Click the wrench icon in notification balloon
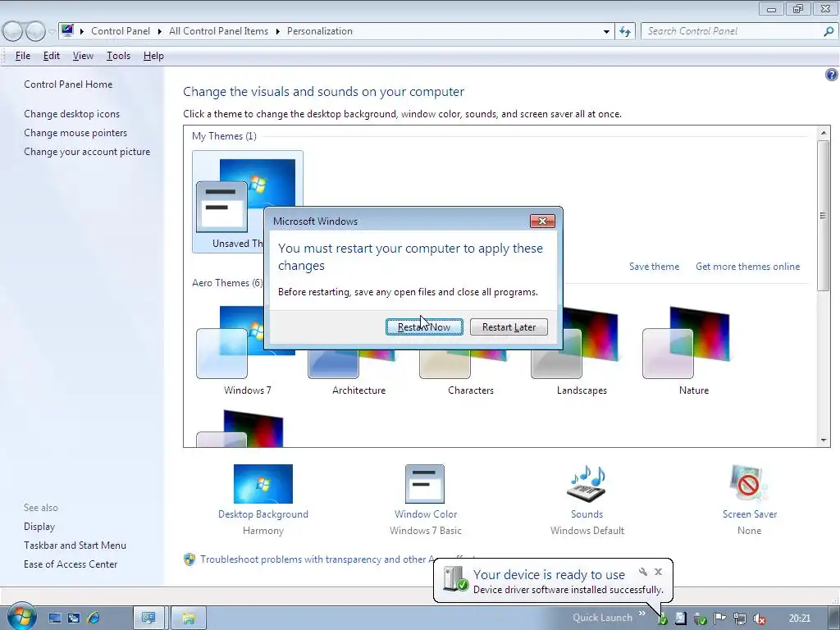 643,572
